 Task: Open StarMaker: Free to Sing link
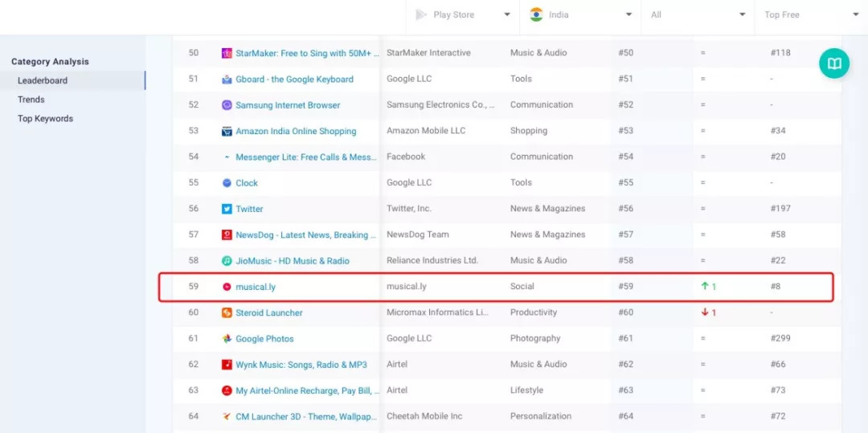[307, 53]
